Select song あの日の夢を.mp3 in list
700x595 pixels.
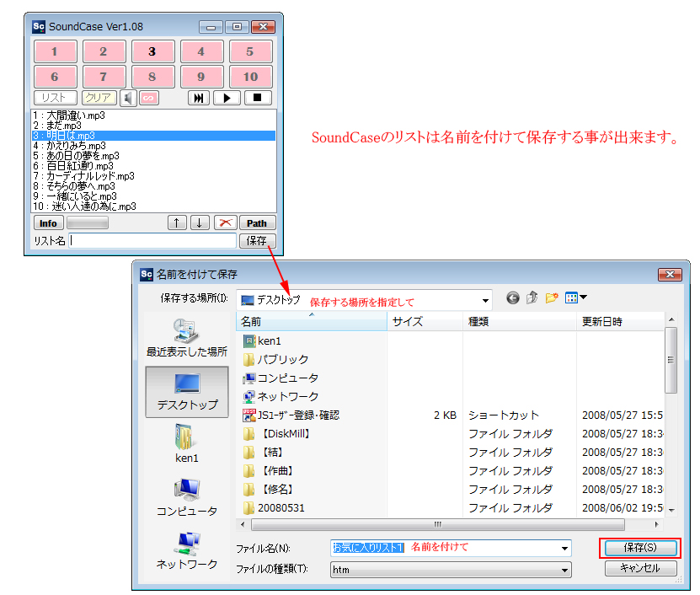click(154, 157)
